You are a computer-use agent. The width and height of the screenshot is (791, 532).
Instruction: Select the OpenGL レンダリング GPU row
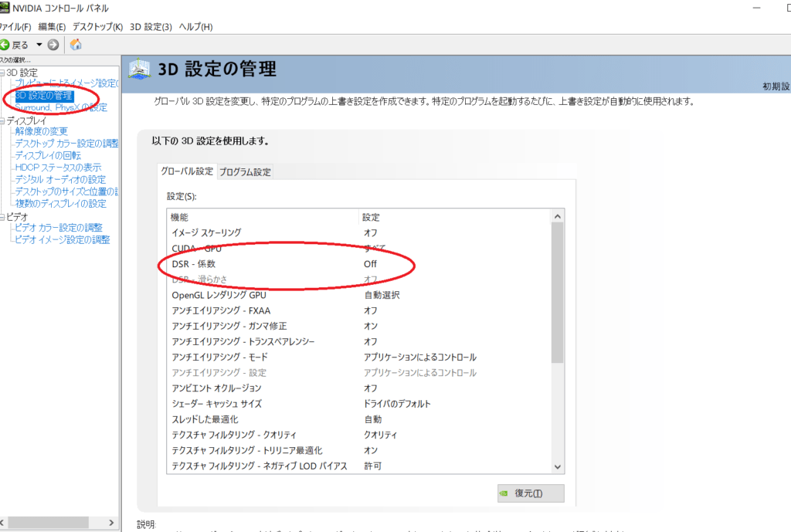358,295
